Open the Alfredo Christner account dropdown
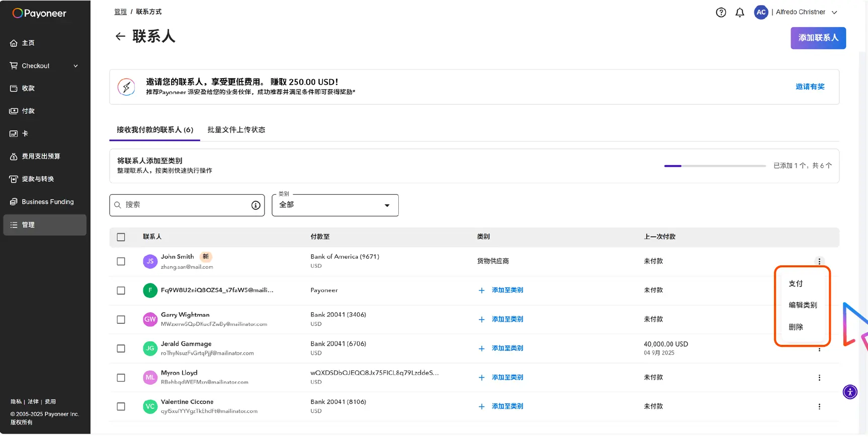Image resolution: width=868 pixels, height=437 pixels. (x=834, y=13)
